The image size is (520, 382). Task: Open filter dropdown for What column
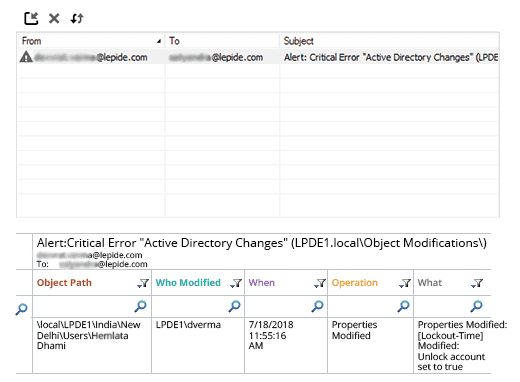[477, 283]
